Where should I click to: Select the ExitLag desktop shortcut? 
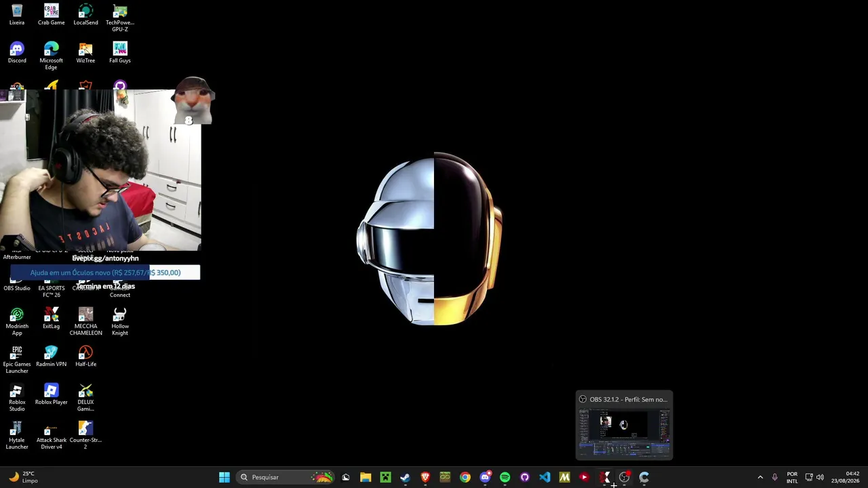pyautogui.click(x=52, y=319)
